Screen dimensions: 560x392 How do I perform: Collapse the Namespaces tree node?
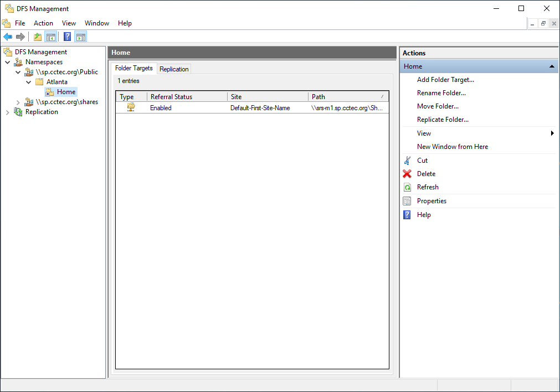point(8,63)
